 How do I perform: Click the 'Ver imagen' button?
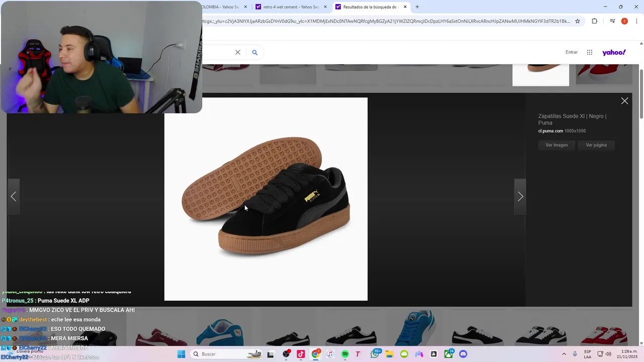[556, 145]
